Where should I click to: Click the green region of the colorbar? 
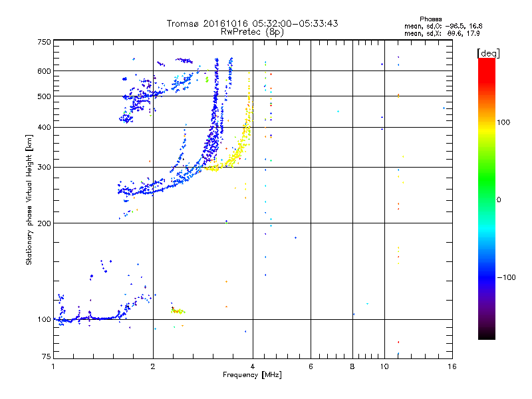(487, 180)
